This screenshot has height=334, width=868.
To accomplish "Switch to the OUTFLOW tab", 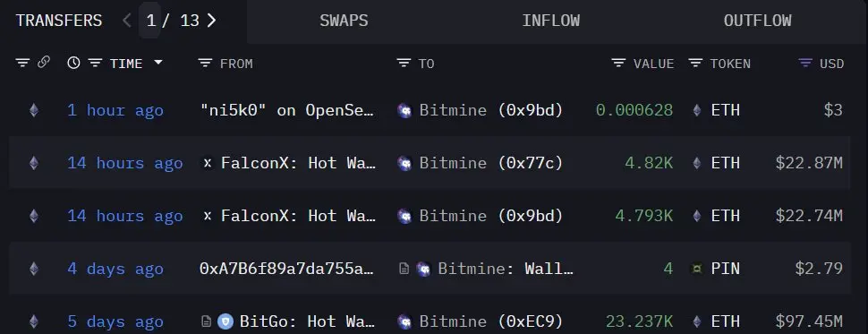I will pyautogui.click(x=757, y=21).
